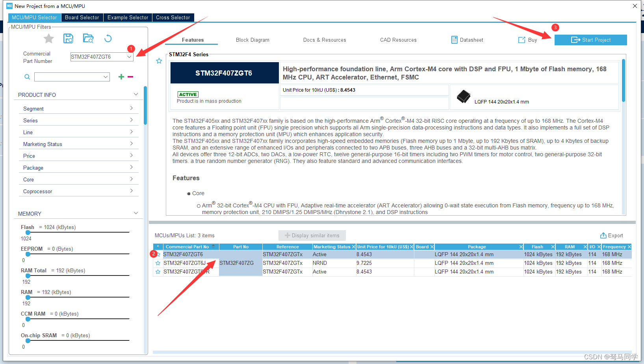644x364 pixels.
Task: Remove the RAM column
Action: (585, 247)
